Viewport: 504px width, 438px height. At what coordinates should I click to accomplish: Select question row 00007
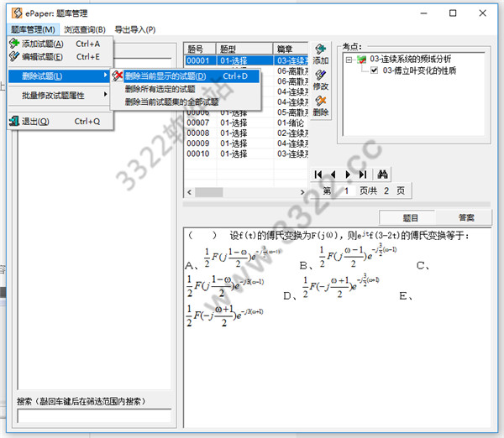(246, 123)
